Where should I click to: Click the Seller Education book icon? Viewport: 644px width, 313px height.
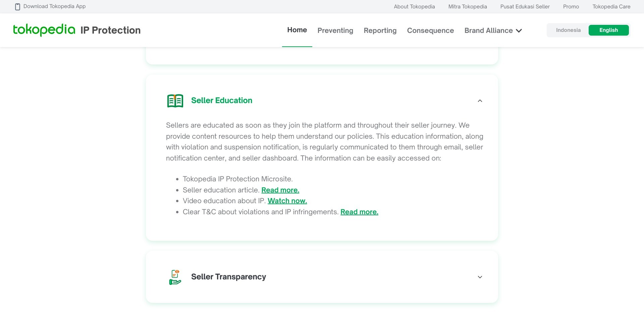(175, 101)
